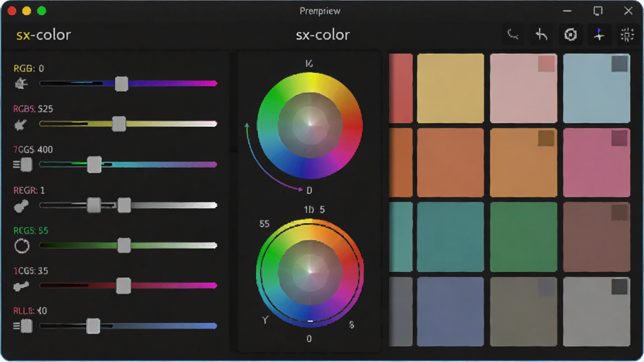Click the handle on the RCGS: 55 slider

click(x=124, y=246)
